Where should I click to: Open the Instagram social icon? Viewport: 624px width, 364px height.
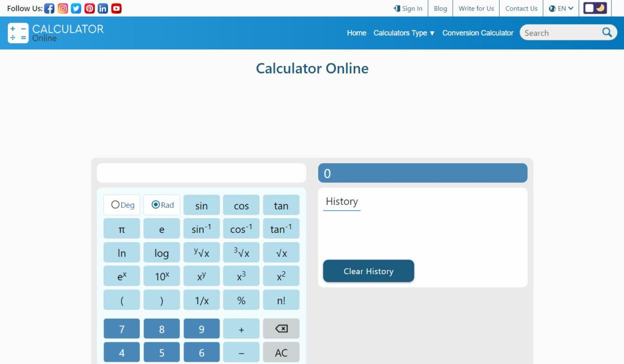(x=63, y=8)
